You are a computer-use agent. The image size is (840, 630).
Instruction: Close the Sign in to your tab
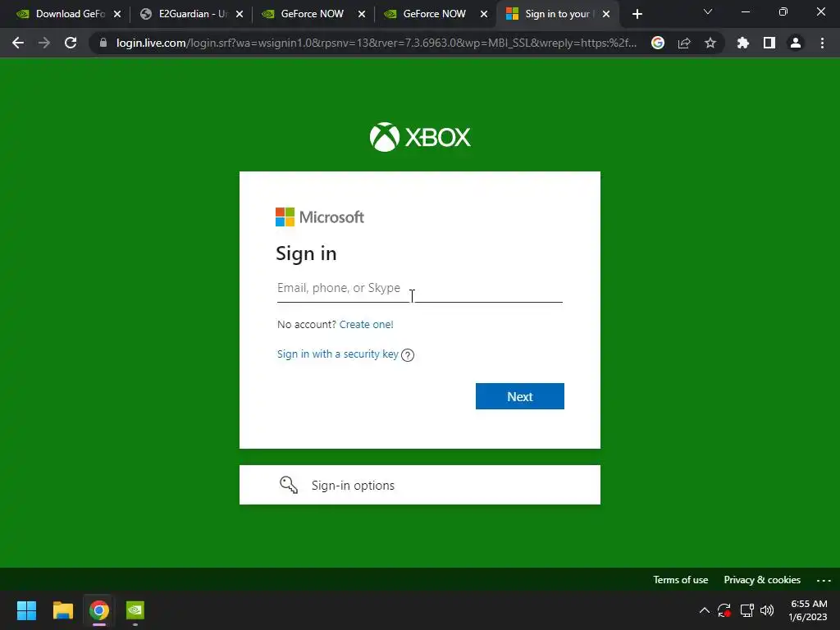point(606,14)
